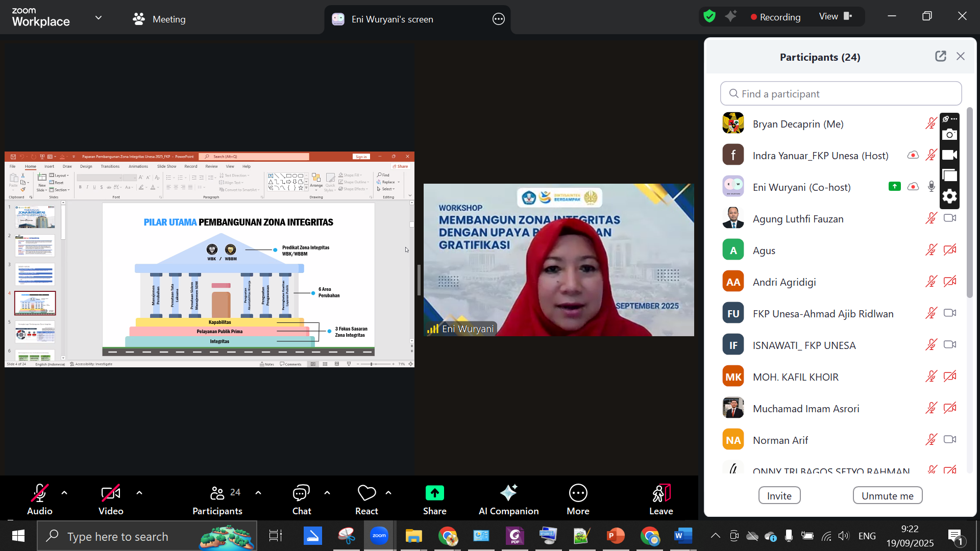This screenshot has height=551, width=980.
Task: Switch to the Meeting tab
Action: point(159,19)
